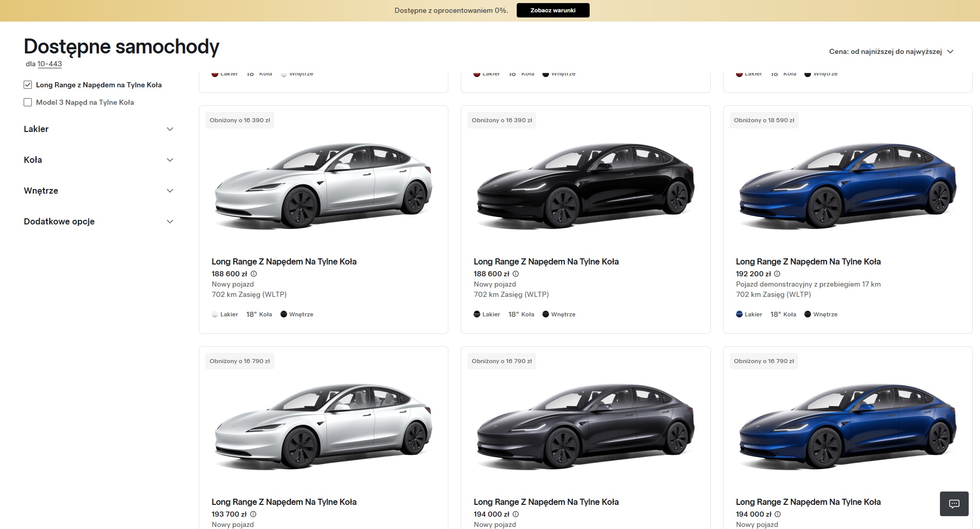Click '702 km Zasięg (WLTP)' on white car card
The width and height of the screenshot is (980, 529).
pyautogui.click(x=249, y=294)
